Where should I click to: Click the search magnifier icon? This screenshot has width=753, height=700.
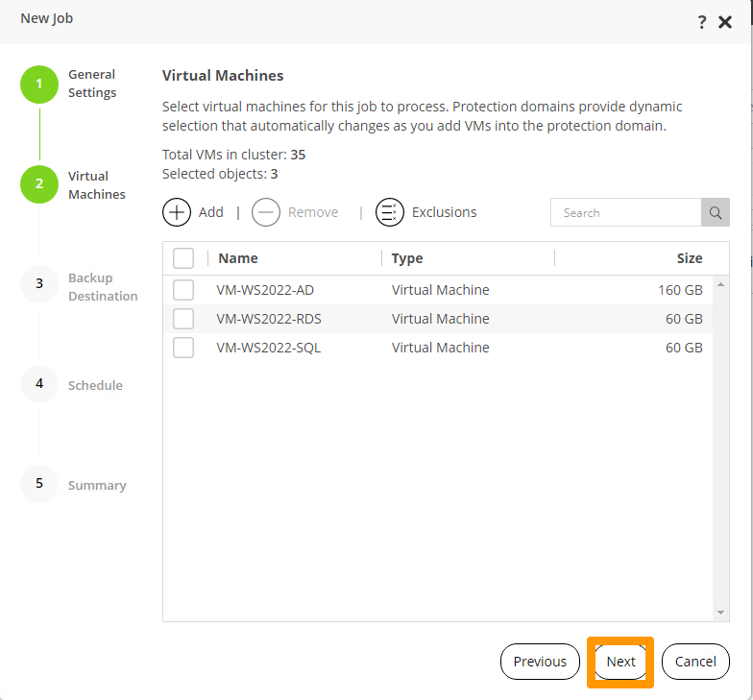(x=716, y=212)
